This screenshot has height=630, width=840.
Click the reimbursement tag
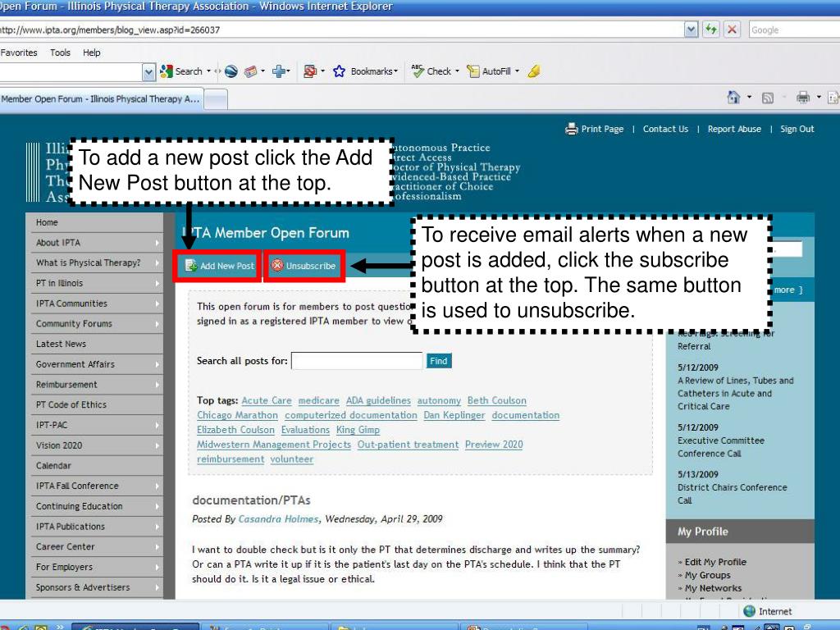(x=231, y=459)
